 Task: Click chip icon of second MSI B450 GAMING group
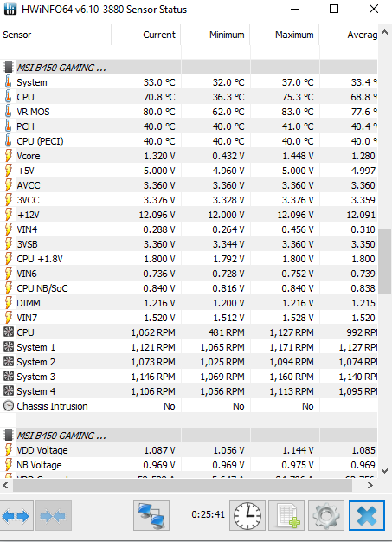click(x=9, y=436)
